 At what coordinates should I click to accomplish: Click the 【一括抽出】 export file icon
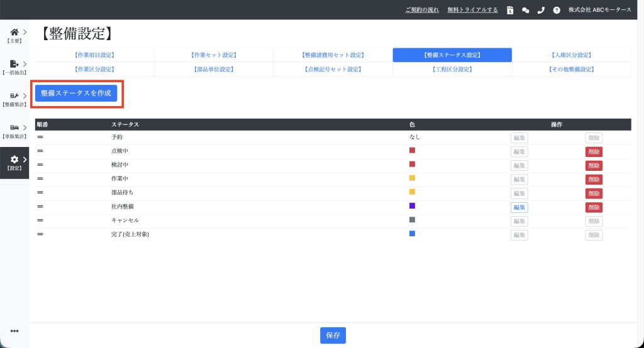point(14,64)
